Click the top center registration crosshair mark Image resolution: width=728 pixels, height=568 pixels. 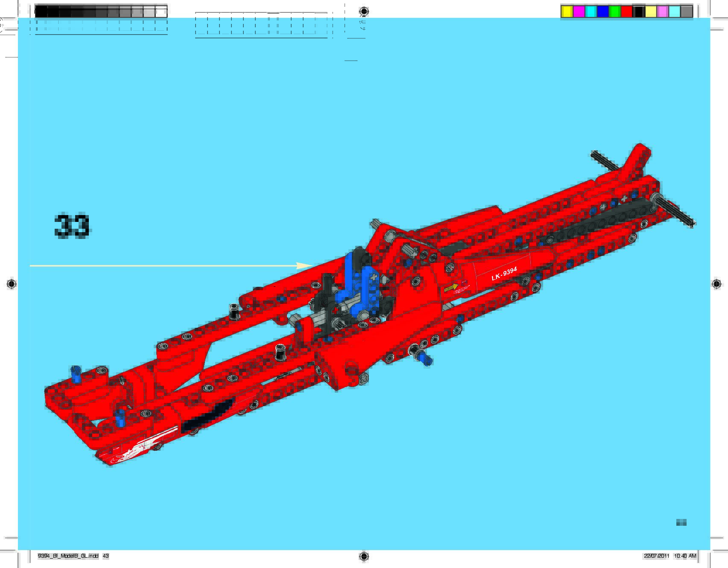[x=364, y=11]
